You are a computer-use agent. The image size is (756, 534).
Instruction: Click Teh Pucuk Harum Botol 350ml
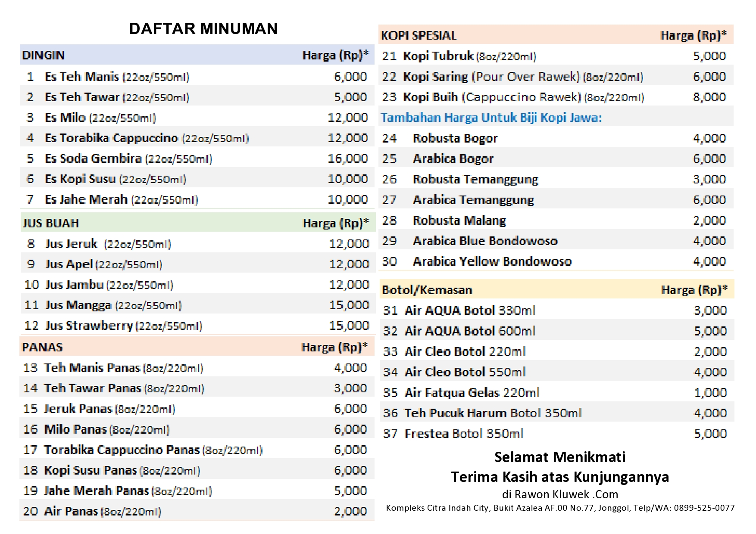click(493, 413)
